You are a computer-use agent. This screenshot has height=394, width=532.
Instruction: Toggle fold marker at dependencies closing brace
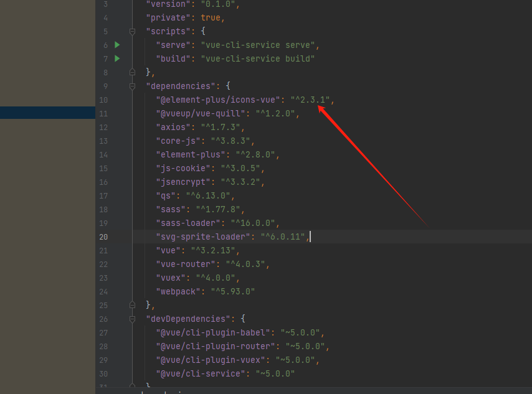click(x=132, y=305)
